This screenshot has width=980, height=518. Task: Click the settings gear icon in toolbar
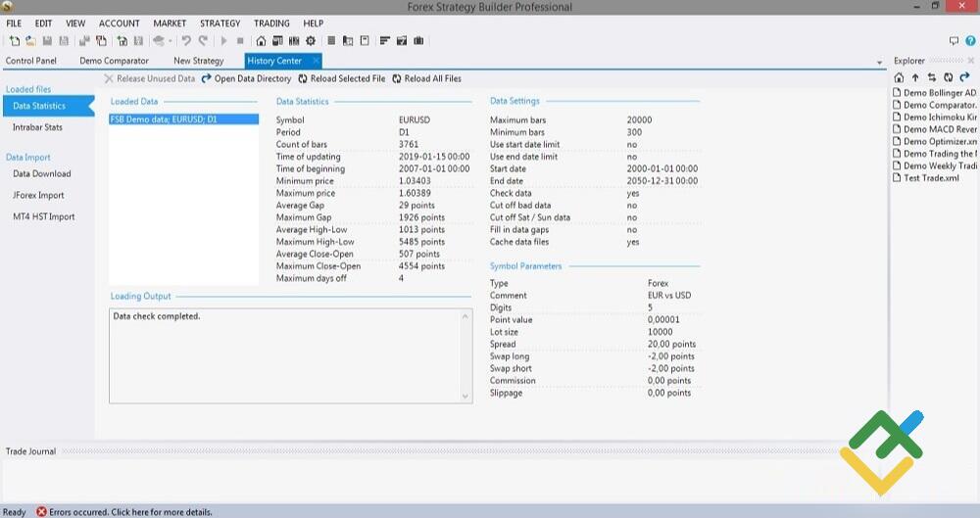[x=311, y=41]
